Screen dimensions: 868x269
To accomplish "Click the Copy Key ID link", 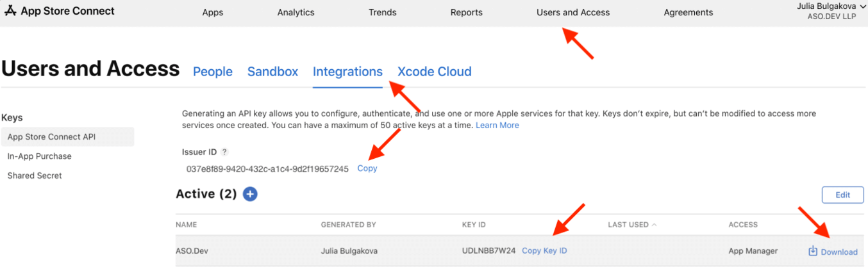I will pyautogui.click(x=544, y=251).
